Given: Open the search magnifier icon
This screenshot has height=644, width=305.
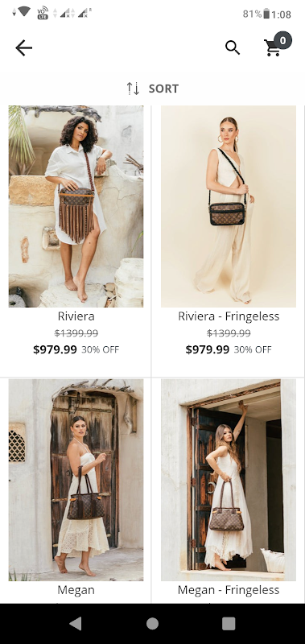Looking at the screenshot, I should coord(233,48).
